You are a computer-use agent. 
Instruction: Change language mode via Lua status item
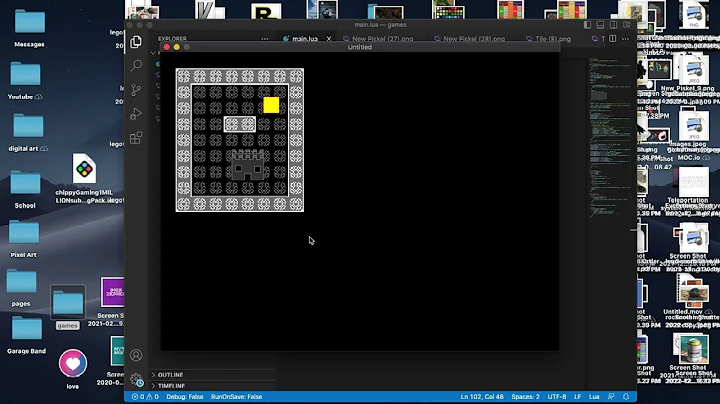tap(594, 397)
